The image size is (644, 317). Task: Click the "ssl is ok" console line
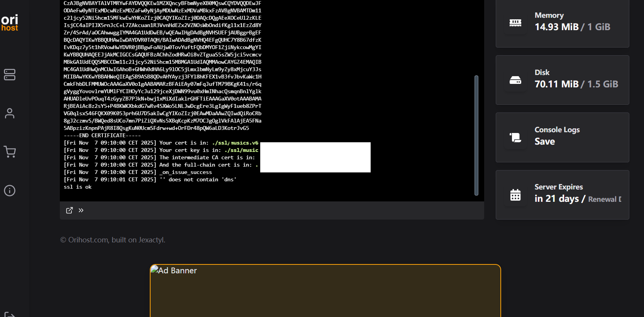point(78,187)
